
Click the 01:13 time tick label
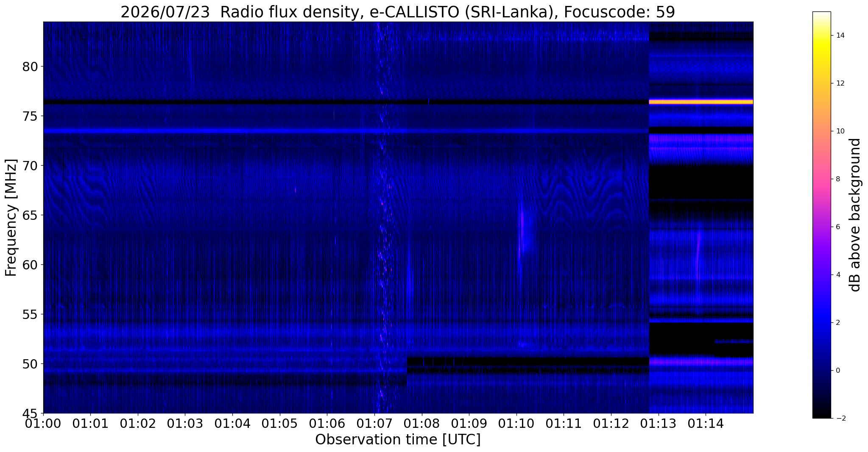click(658, 423)
